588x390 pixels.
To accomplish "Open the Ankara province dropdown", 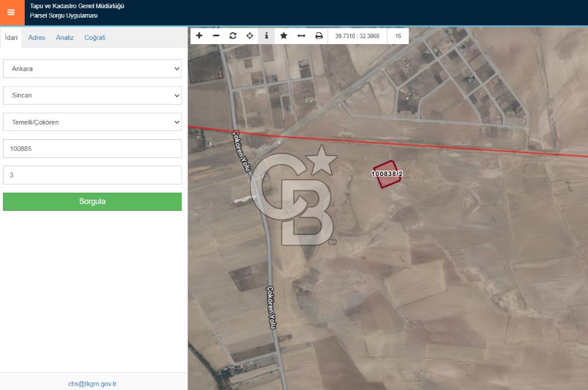I will coord(92,69).
